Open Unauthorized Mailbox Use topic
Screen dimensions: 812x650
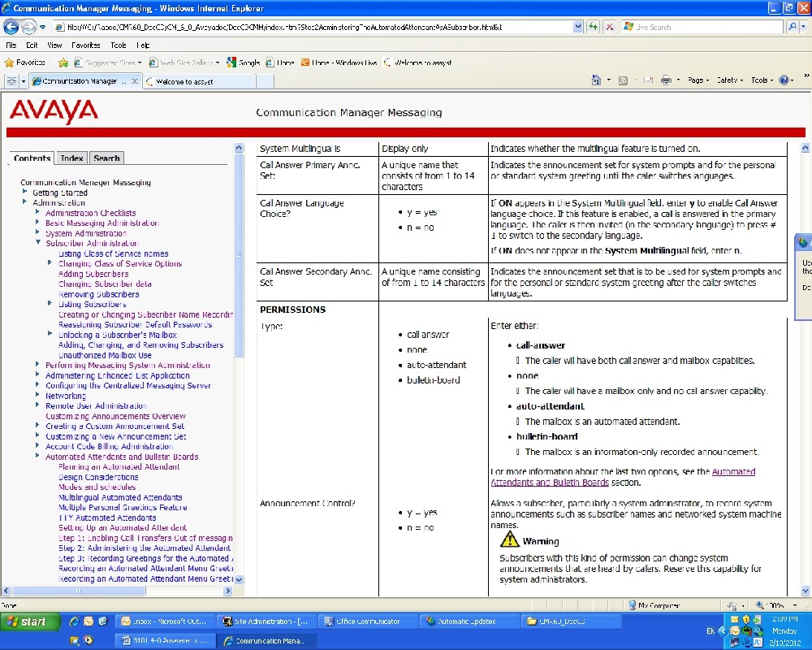(x=105, y=355)
